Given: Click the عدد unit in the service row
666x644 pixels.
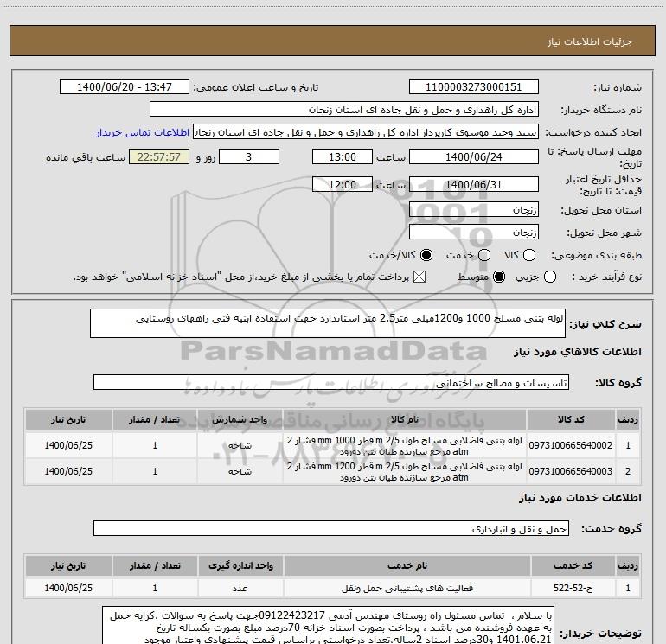Looking at the screenshot, I should point(240,589).
